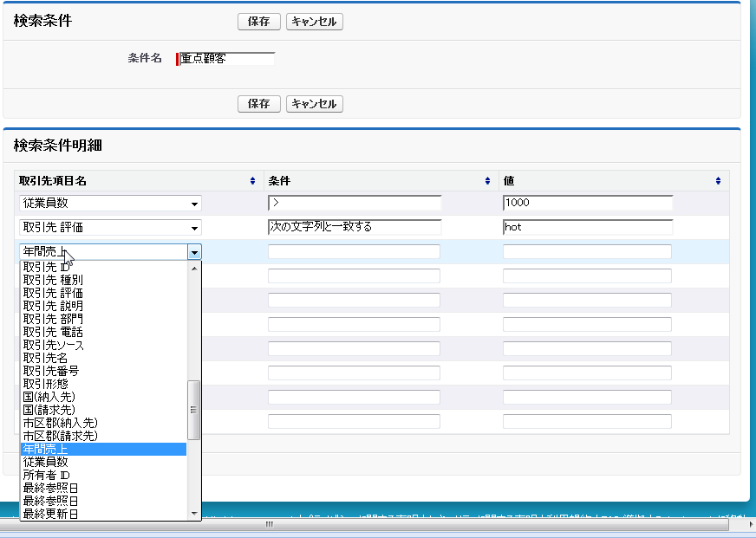The image size is (756, 538).
Task: Select 取引先 電話 in the open list
Action: point(104,332)
